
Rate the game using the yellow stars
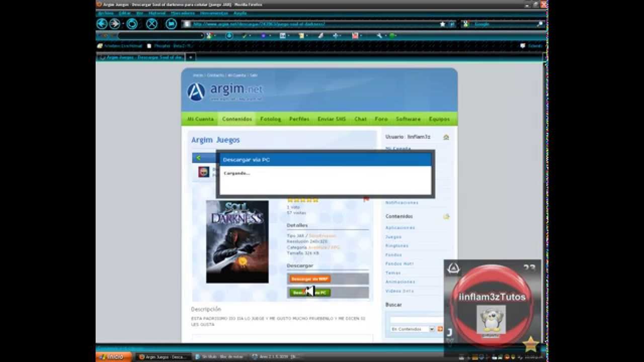303,200
